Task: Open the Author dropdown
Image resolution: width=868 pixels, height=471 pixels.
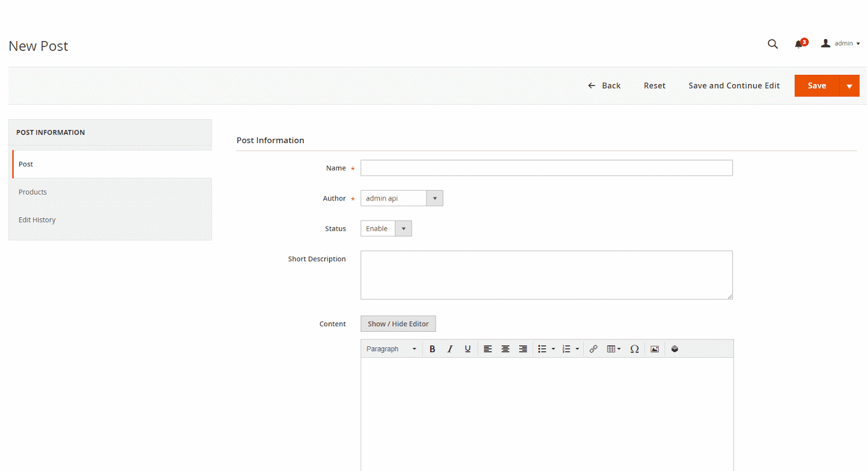Action: (401, 198)
